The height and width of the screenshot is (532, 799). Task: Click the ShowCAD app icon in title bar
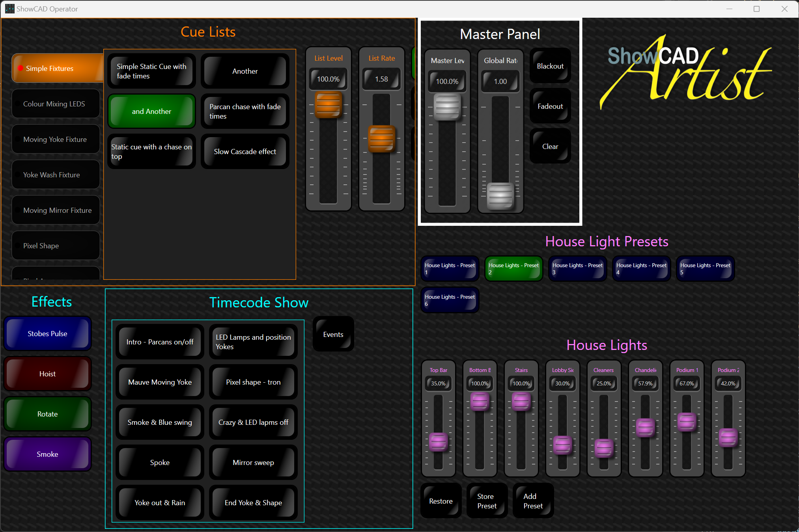(x=9, y=9)
